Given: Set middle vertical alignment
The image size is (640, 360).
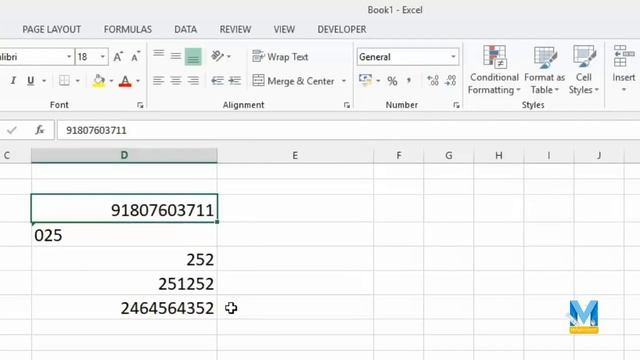Looking at the screenshot, I should coord(176,56).
